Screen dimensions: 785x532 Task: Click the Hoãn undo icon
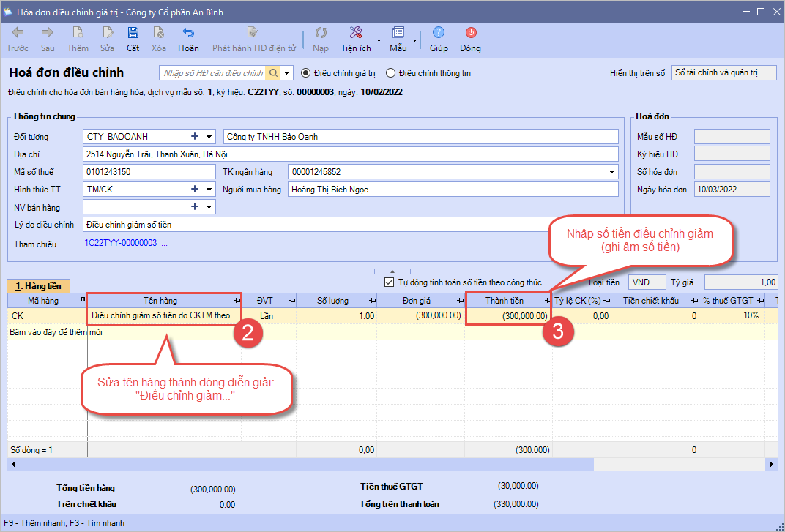[188, 33]
